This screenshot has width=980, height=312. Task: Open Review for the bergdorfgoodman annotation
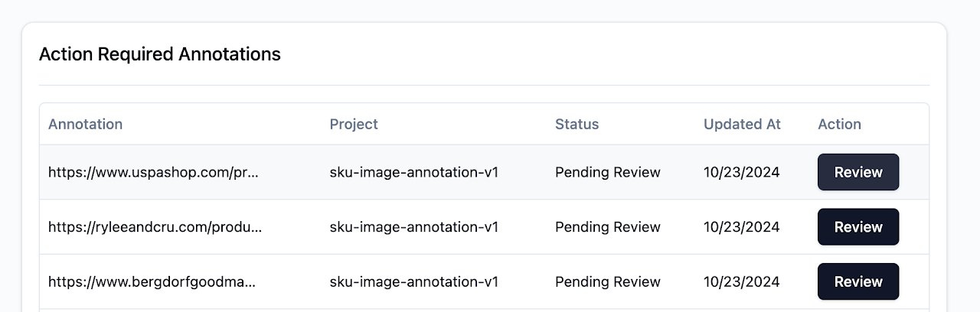[858, 281]
